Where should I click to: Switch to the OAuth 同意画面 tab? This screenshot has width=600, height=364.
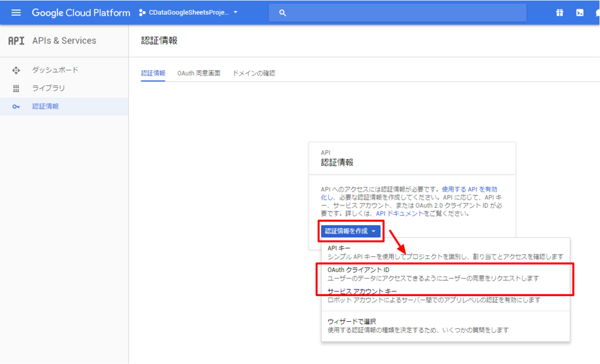199,73
